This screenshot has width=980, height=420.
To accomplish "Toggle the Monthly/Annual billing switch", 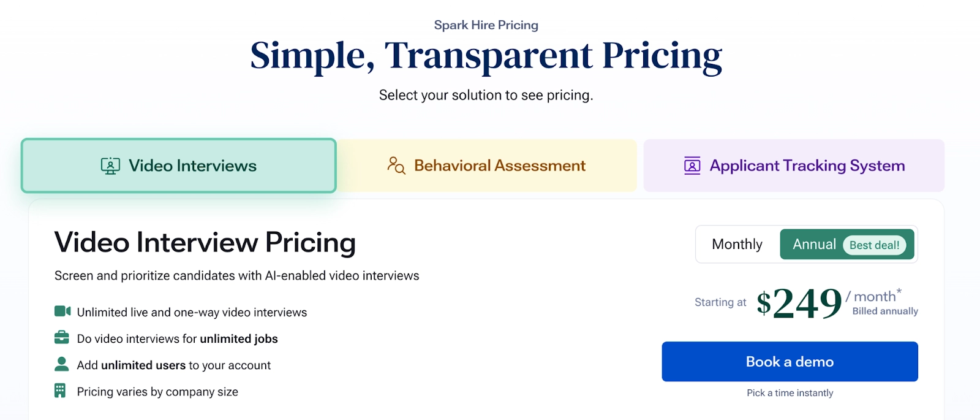I will pyautogui.click(x=805, y=244).
